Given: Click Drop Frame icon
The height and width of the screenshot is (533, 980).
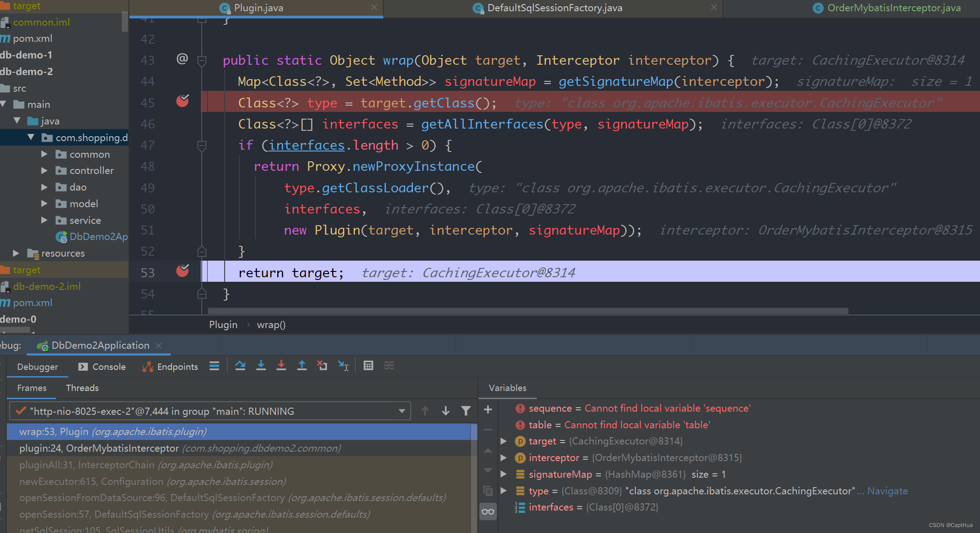Looking at the screenshot, I should [x=322, y=366].
